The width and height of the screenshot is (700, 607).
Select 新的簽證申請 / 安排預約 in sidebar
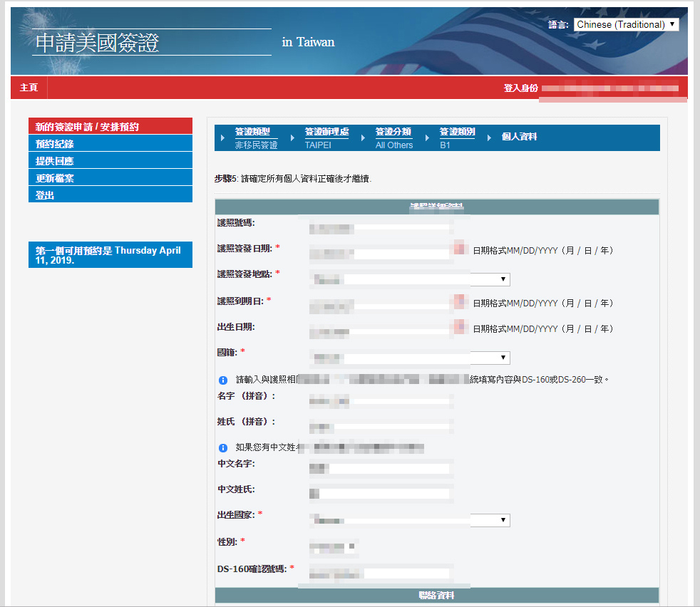[x=110, y=126]
